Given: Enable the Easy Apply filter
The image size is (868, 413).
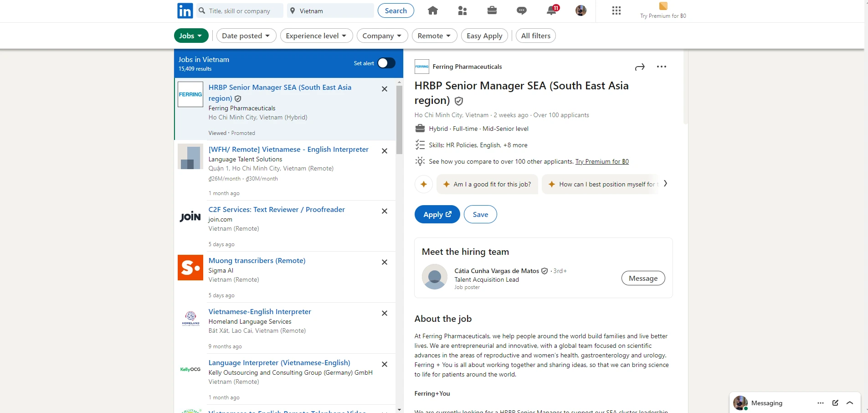Looking at the screenshot, I should [x=484, y=36].
